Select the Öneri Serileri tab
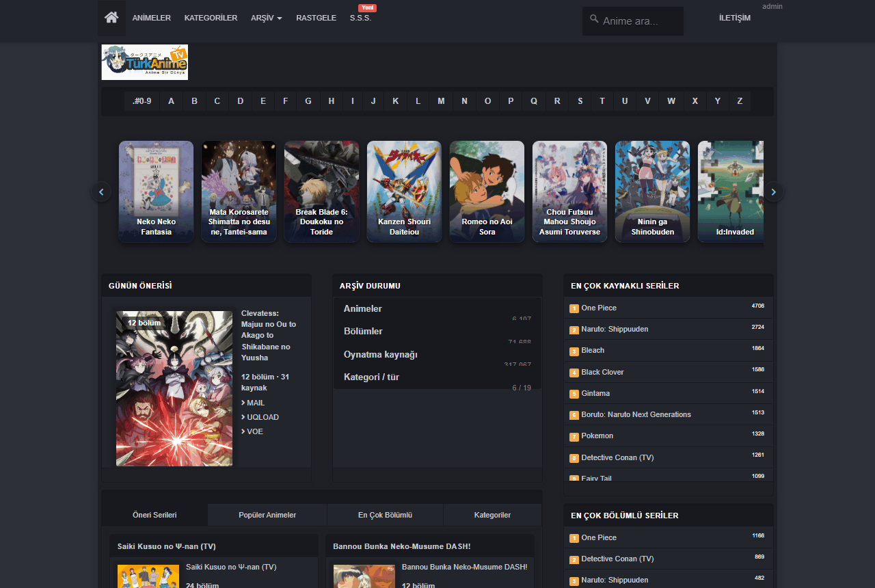The width and height of the screenshot is (875, 588). (x=154, y=515)
